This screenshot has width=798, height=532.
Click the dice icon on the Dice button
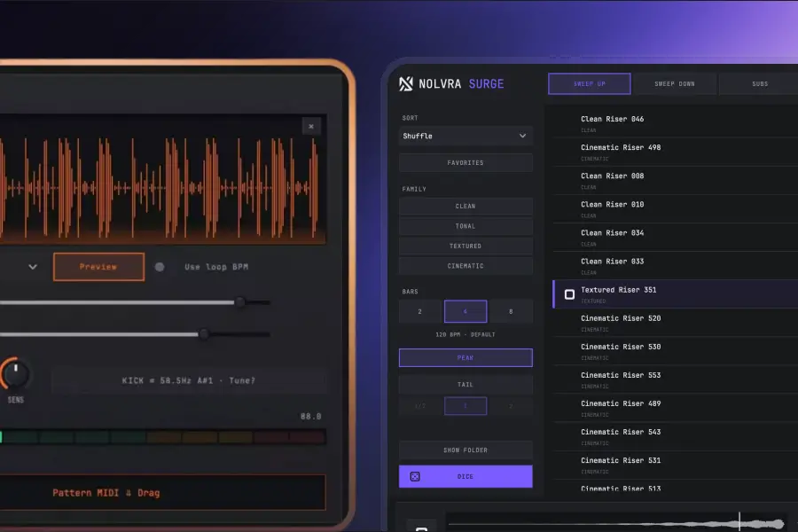415,476
